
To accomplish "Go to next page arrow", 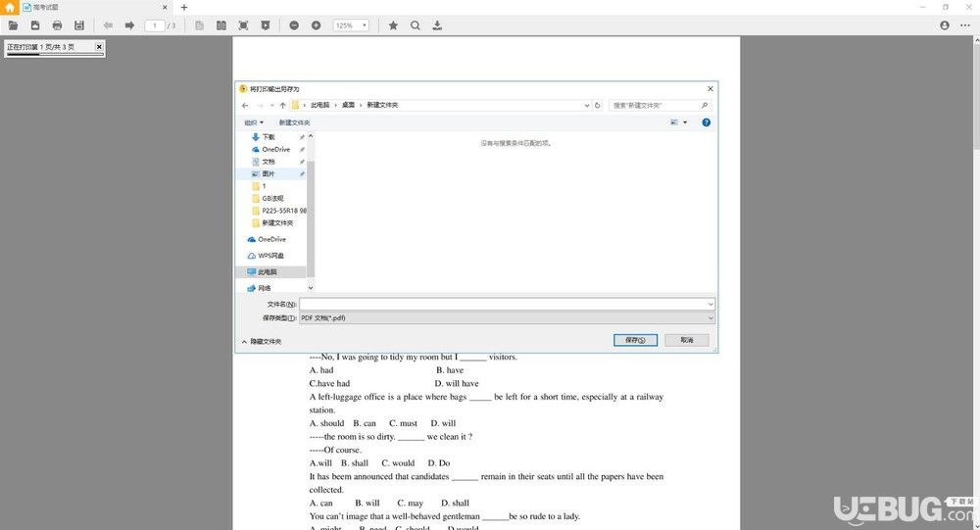I will [x=129, y=25].
